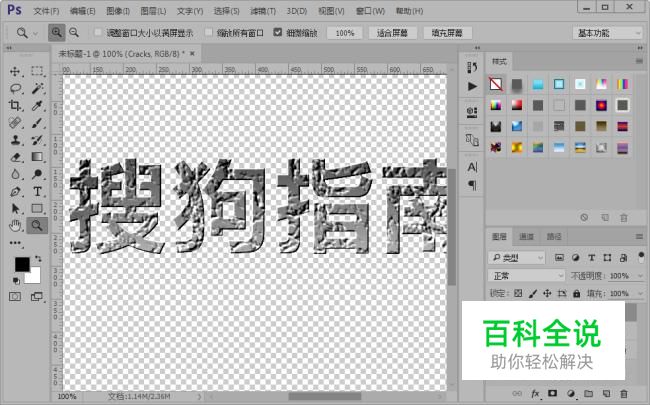Toggle layer filter on/off switch
Screen dimensions: 650x405
pyautogui.click(x=641, y=257)
